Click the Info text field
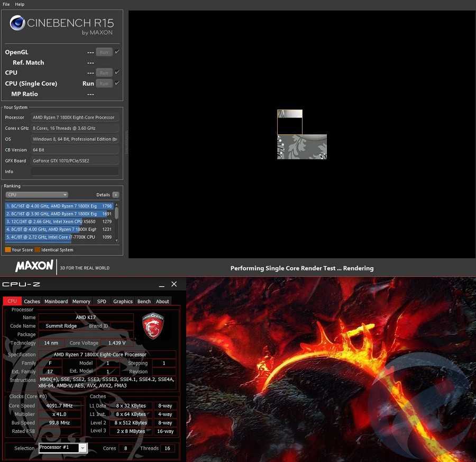Screen dimensions: 476x462 point(75,171)
